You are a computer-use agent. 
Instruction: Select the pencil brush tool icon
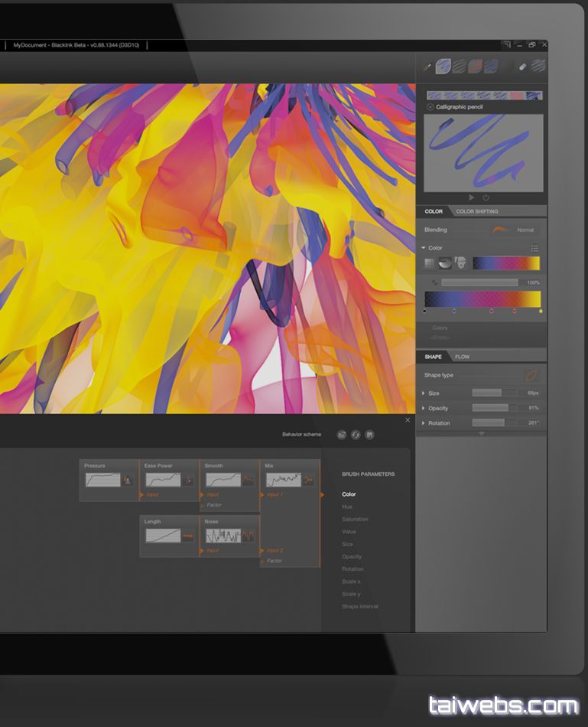click(x=427, y=67)
